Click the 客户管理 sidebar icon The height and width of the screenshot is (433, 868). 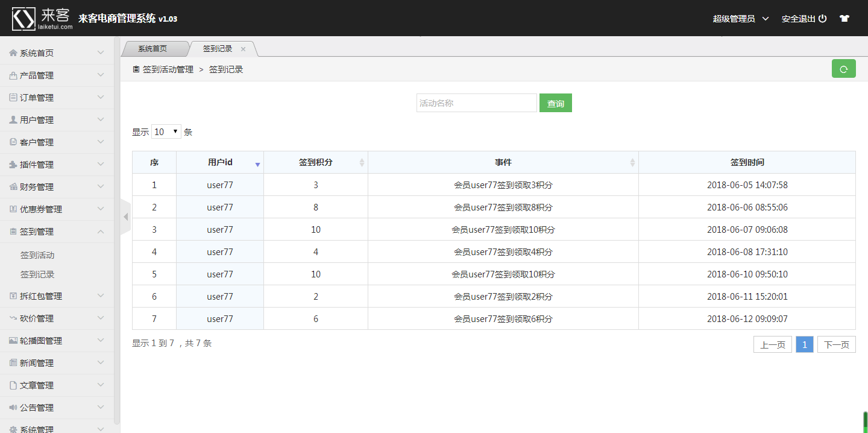(x=13, y=142)
